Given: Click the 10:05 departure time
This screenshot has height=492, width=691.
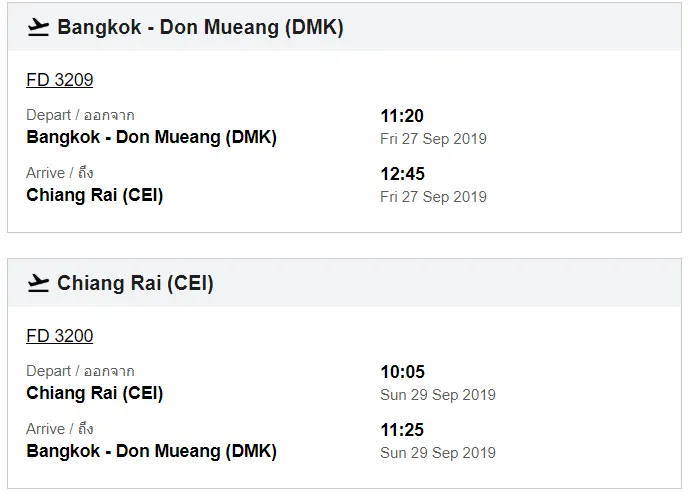Looking at the screenshot, I should pyautogui.click(x=402, y=372).
